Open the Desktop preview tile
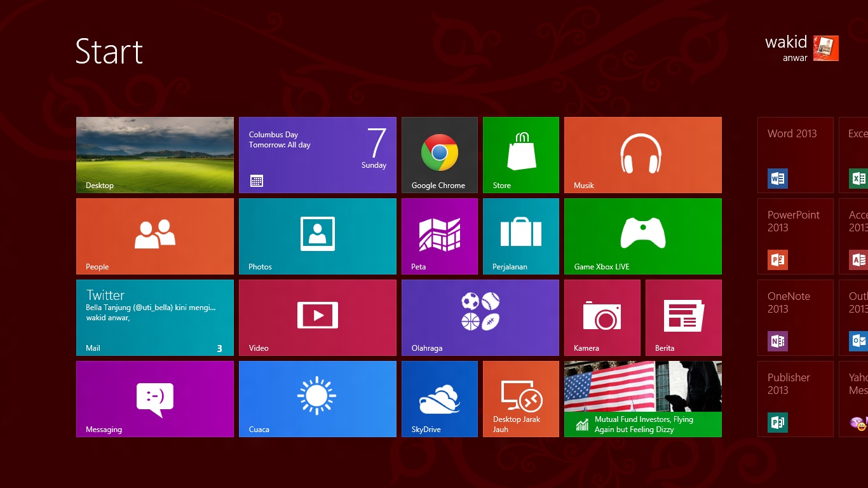 [154, 154]
